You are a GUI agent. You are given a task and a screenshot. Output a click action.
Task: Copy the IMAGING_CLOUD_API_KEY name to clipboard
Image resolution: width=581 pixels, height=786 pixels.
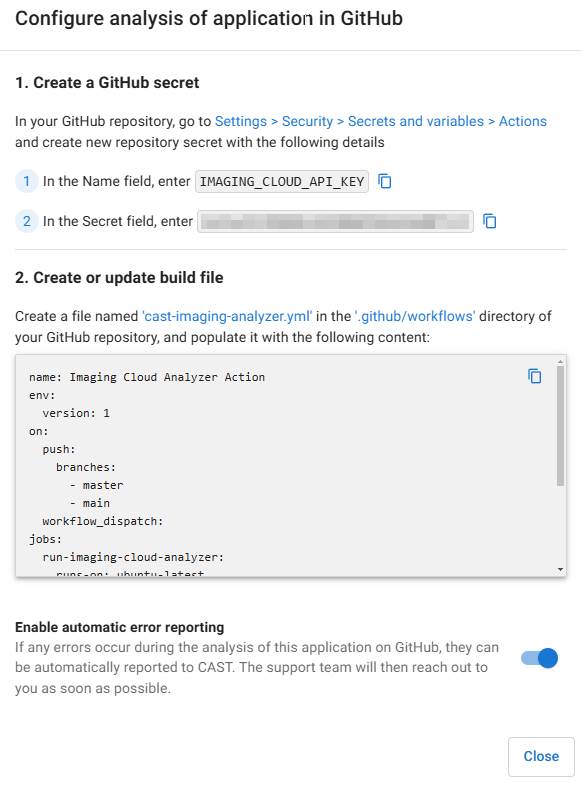tap(384, 181)
